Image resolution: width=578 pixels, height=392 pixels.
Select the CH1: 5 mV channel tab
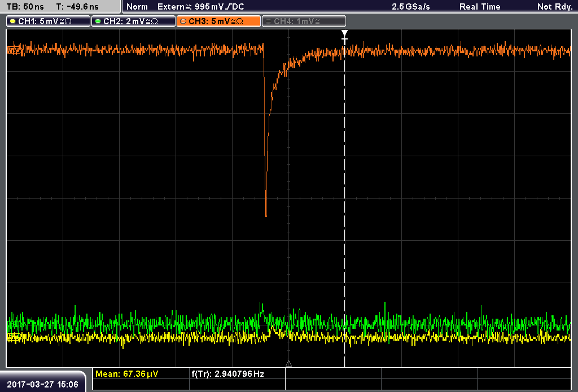tap(49, 21)
